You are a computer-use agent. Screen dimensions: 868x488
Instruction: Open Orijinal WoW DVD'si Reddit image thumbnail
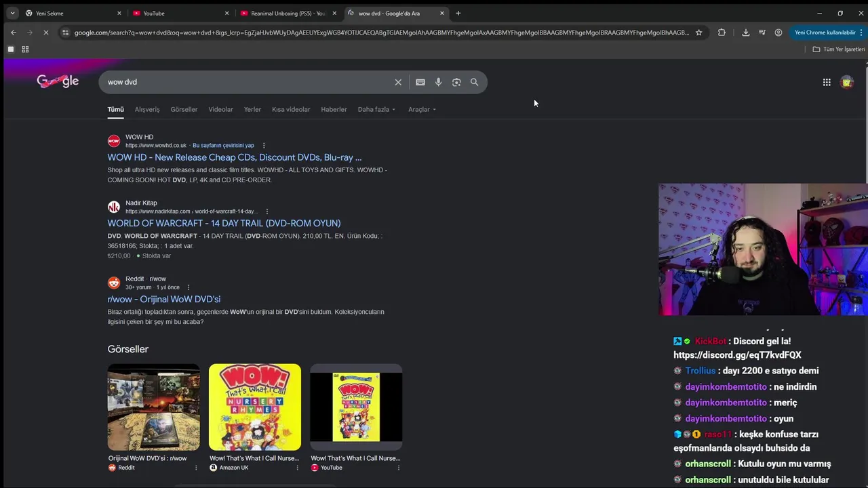(154, 407)
